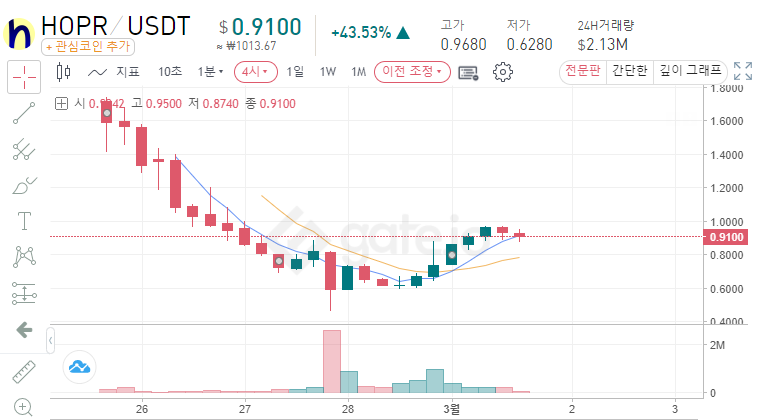The height and width of the screenshot is (420, 767).
Task: Click the +43.53% change value
Action: pyautogui.click(x=361, y=33)
